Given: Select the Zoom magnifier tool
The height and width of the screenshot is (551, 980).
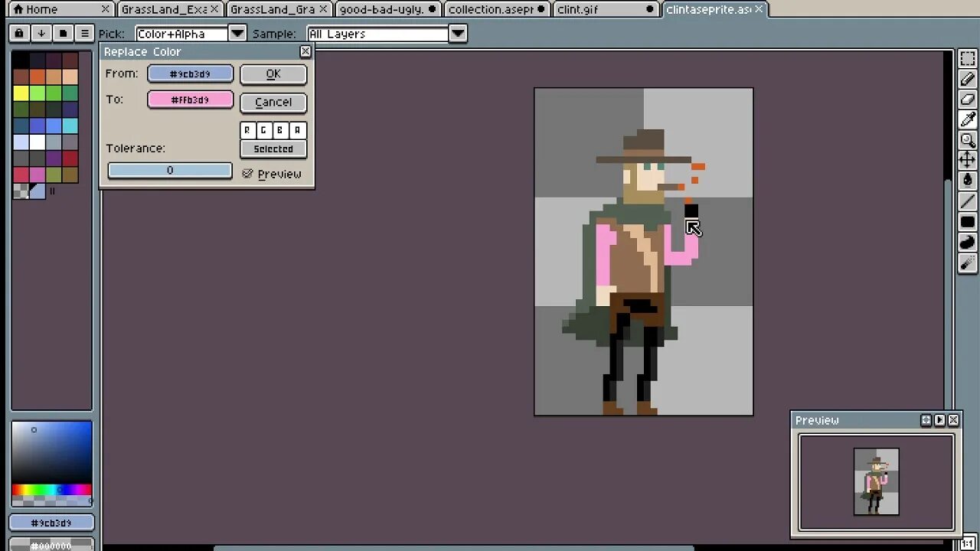Looking at the screenshot, I should point(968,140).
